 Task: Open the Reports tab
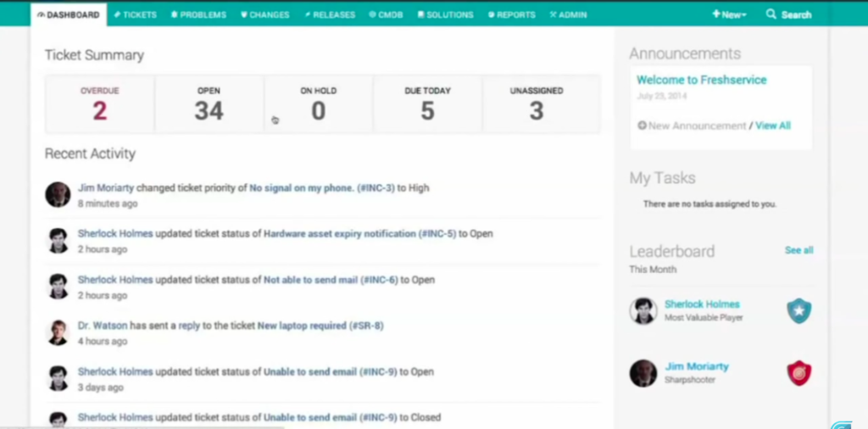512,15
